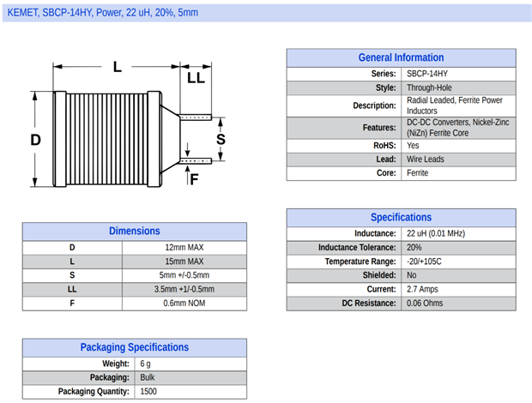This screenshot has width=532, height=403.
Task: Click the DC Resistance value "0.06 Ohms"
Action: 425,304
